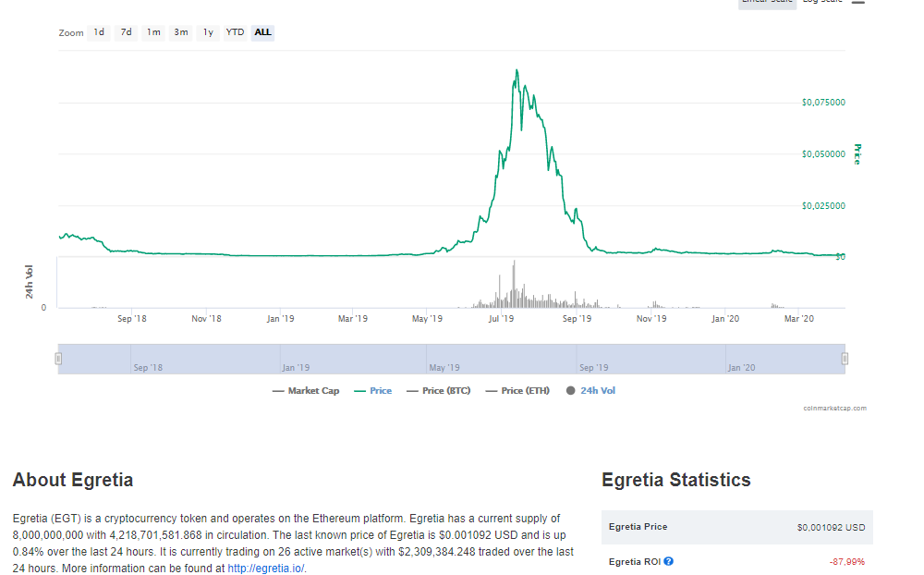Image resolution: width=924 pixels, height=575 pixels.
Task: Open the chart hamburger menu icon
Action: tap(858, 3)
